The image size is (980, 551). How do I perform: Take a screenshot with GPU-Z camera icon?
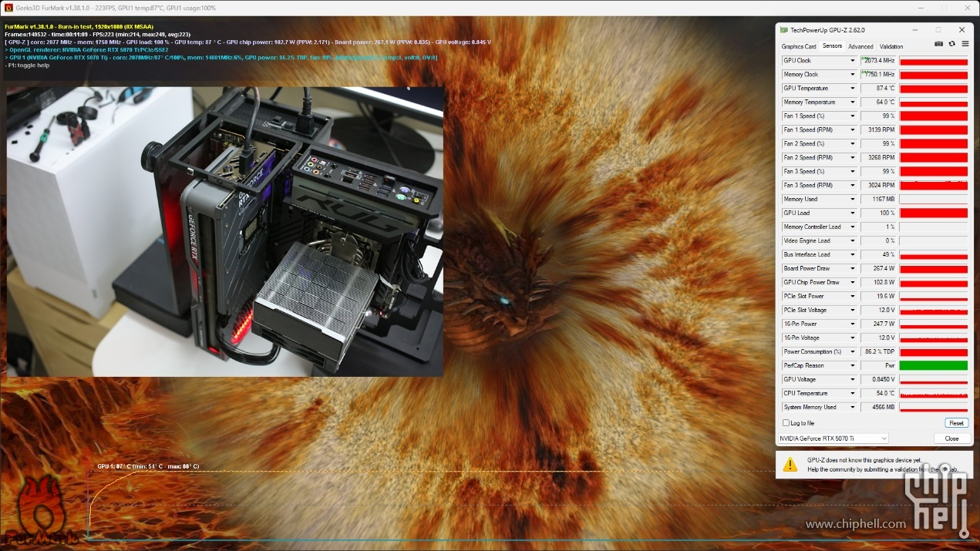938,44
